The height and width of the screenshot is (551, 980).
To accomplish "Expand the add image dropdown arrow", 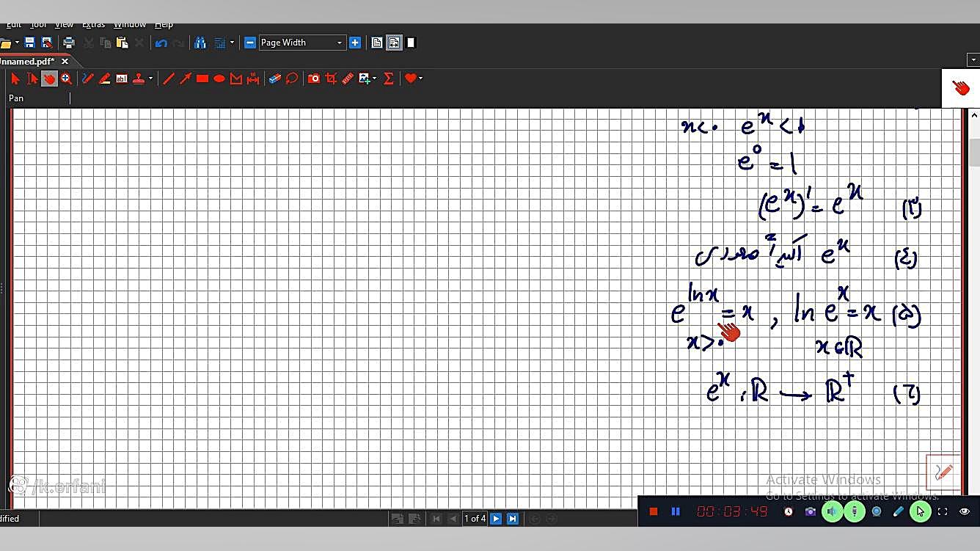I will pyautogui.click(x=374, y=79).
